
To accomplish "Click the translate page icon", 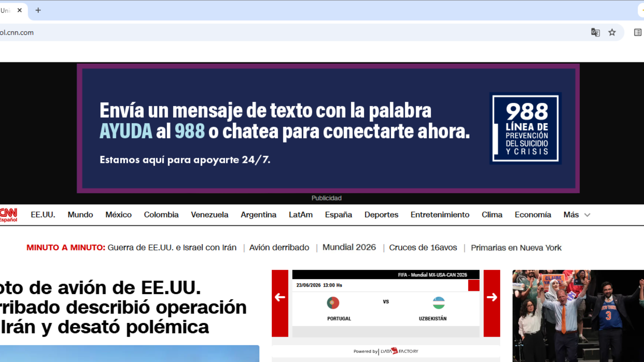I will click(595, 33).
